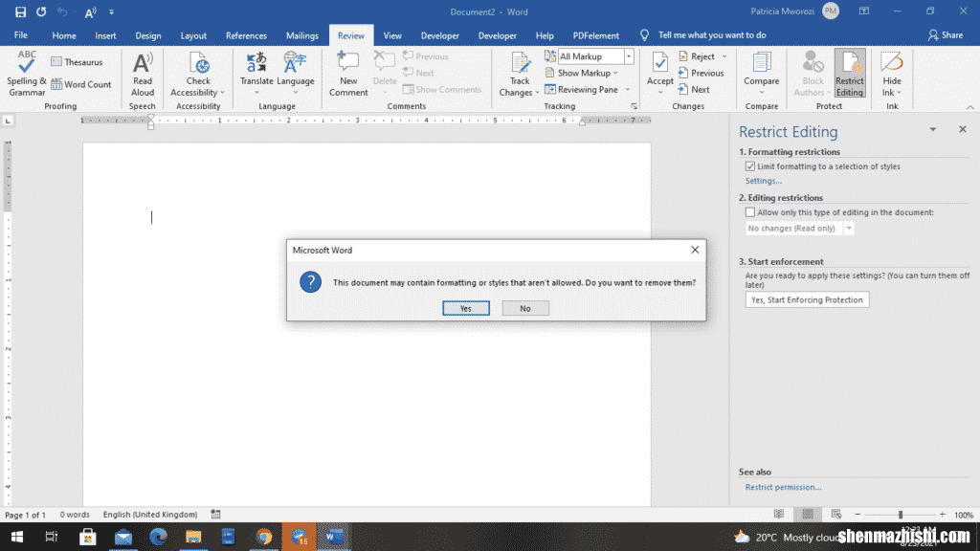The width and height of the screenshot is (980, 551).
Task: Switch to Web Layout view in status bar
Action: tap(836, 514)
